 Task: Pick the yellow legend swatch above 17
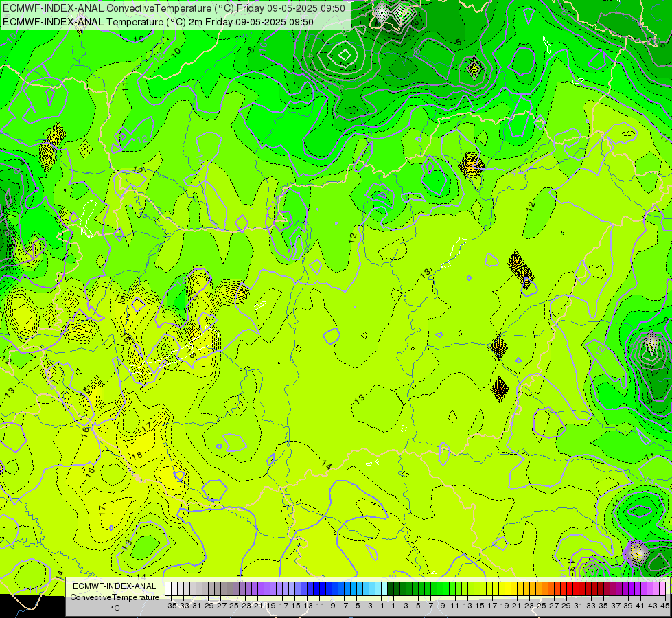pyautogui.click(x=489, y=588)
